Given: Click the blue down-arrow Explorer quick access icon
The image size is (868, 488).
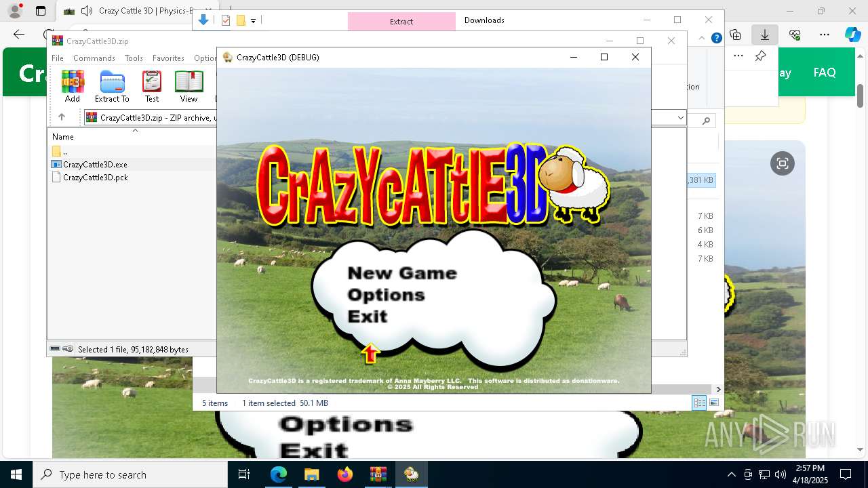Looking at the screenshot, I should (203, 20).
